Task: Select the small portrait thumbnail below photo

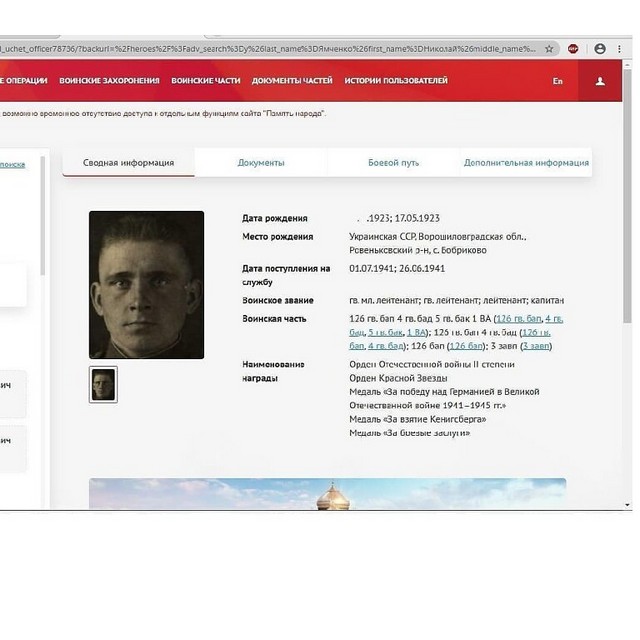Action: click(x=103, y=384)
